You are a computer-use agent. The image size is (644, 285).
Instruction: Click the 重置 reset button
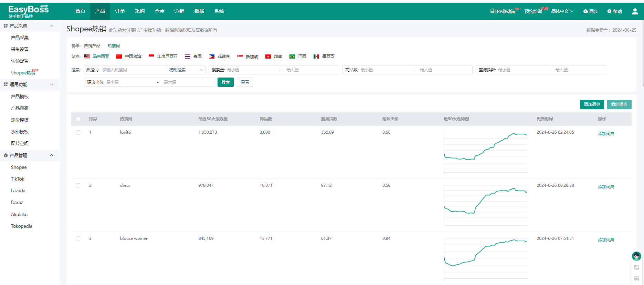[x=245, y=82]
